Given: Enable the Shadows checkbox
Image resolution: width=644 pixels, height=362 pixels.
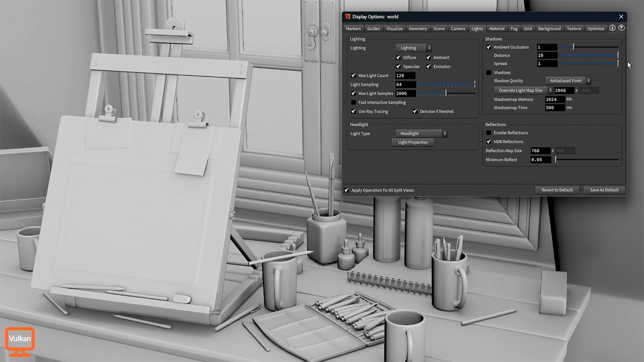Looking at the screenshot, I should 489,72.
